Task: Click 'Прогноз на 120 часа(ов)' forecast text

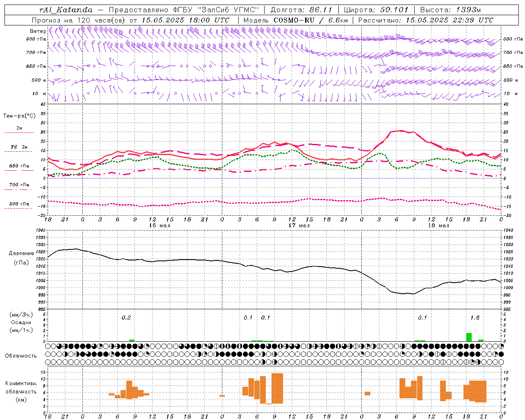Action: (x=79, y=20)
